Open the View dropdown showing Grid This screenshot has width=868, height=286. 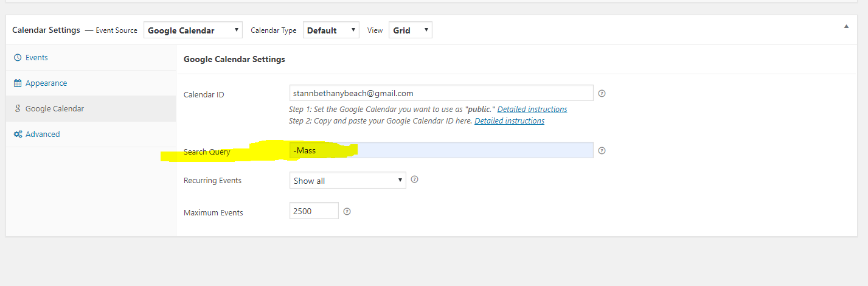coord(411,30)
